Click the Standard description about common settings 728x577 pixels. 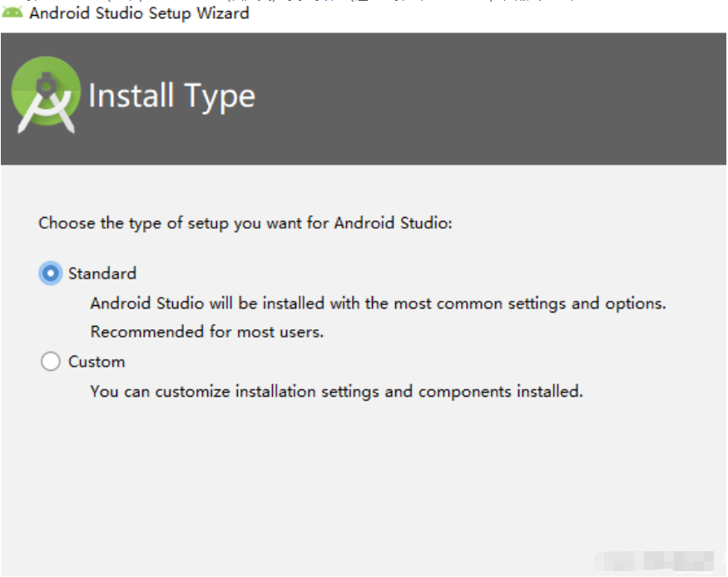click(x=378, y=303)
